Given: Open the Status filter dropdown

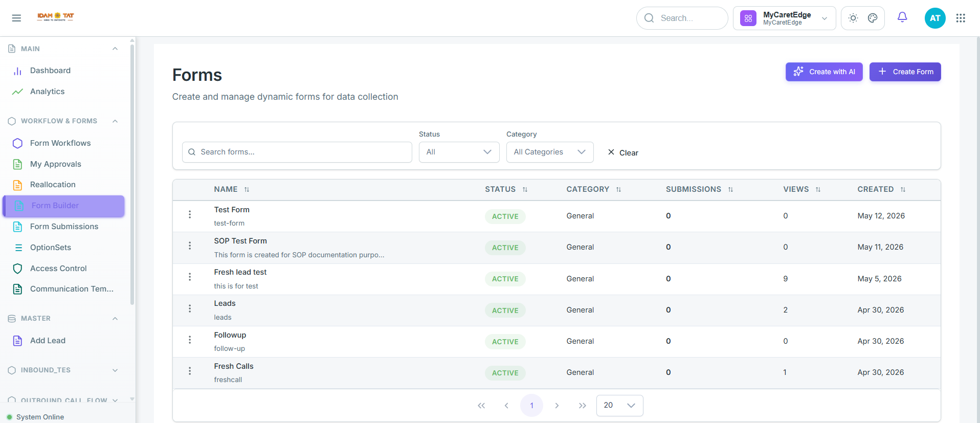Looking at the screenshot, I should (x=459, y=152).
